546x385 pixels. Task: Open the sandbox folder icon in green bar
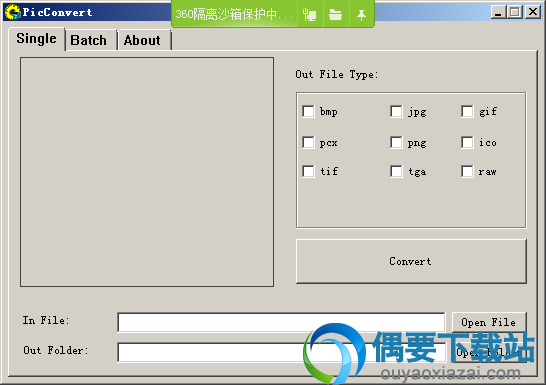(x=335, y=15)
